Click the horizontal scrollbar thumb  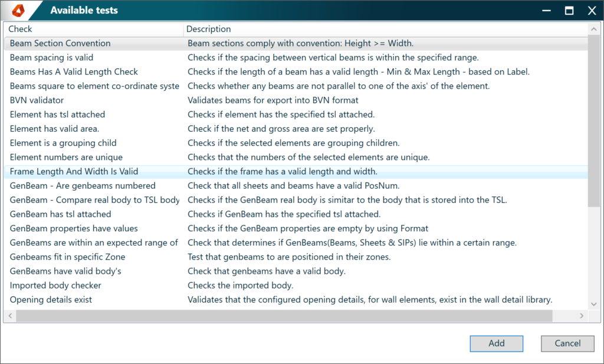[284, 316]
